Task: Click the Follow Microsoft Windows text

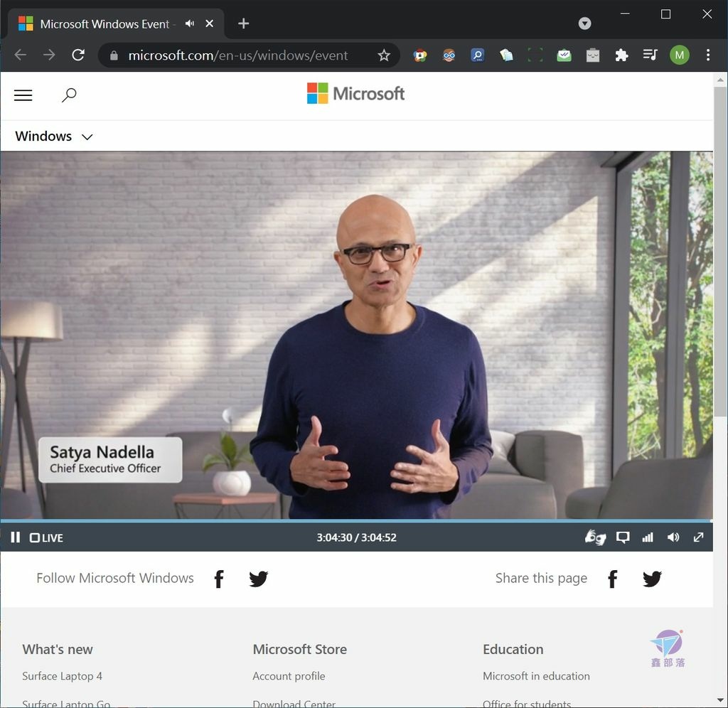Action: [115, 578]
